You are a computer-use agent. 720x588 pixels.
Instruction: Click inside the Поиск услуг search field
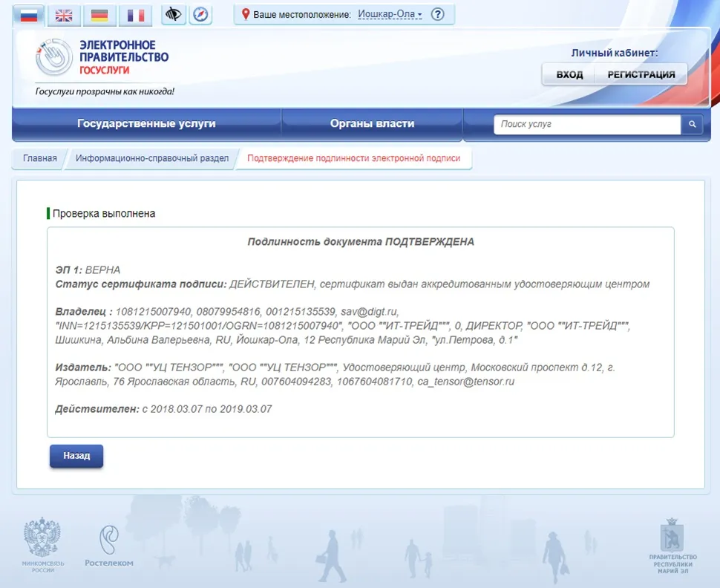[586, 123]
